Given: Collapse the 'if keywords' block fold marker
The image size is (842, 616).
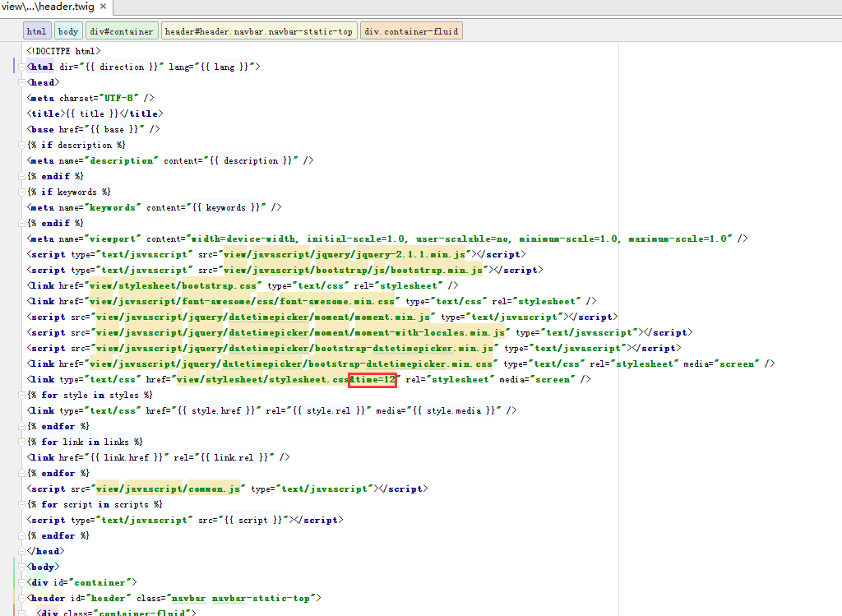Looking at the screenshot, I should (22, 192).
